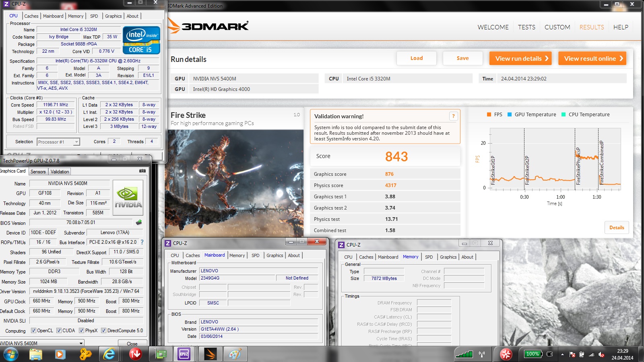Toggle the PhysX checkbox in GPU-Z
This screenshot has width=644, height=362.
tap(81, 331)
